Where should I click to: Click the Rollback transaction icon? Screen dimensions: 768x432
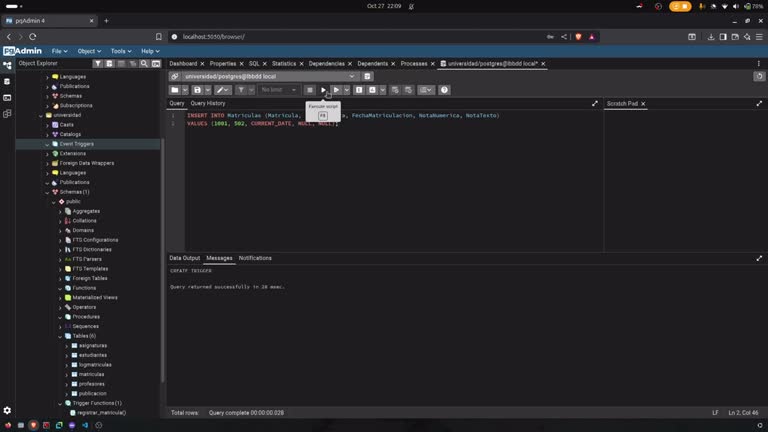pyautogui.click(x=408, y=90)
